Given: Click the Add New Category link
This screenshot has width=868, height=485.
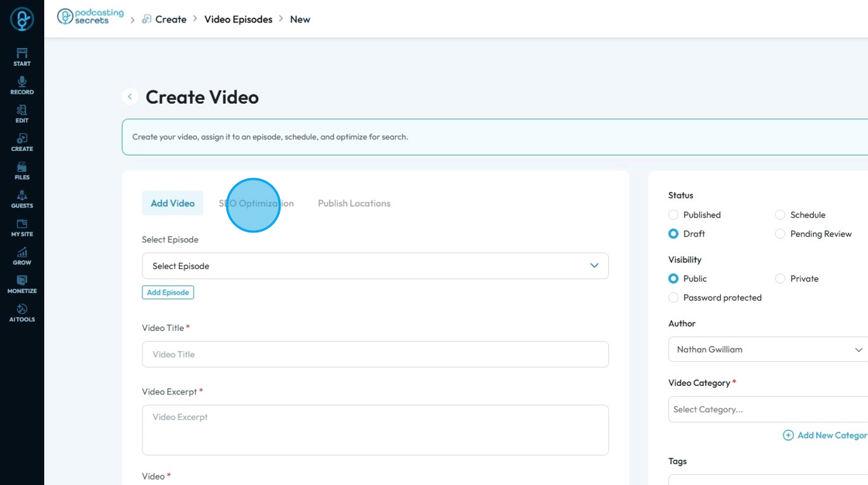Looking at the screenshot, I should (832, 435).
